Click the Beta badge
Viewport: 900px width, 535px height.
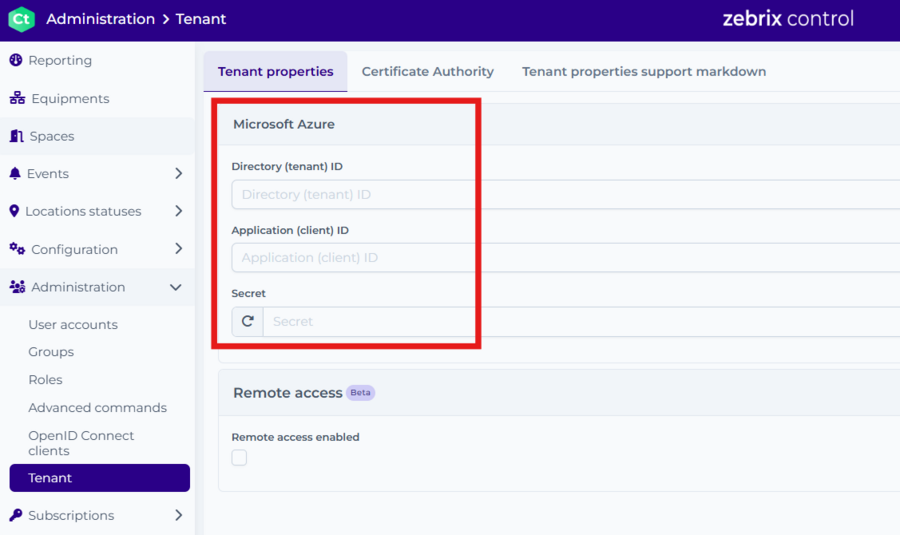click(360, 393)
